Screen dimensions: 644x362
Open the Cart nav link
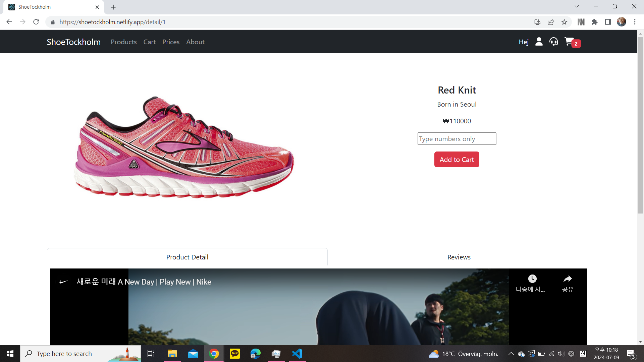click(x=150, y=42)
